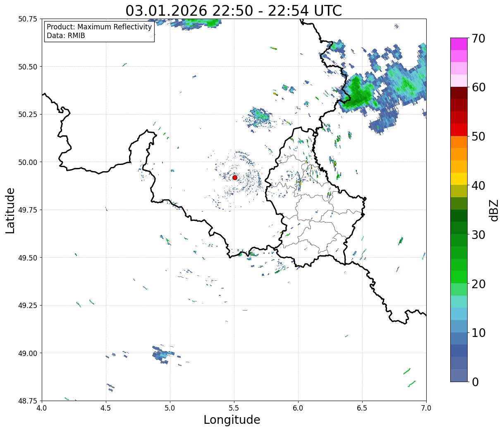Click the 'Latitude' axis label
Screen dimensions: 504x430
point(10,210)
